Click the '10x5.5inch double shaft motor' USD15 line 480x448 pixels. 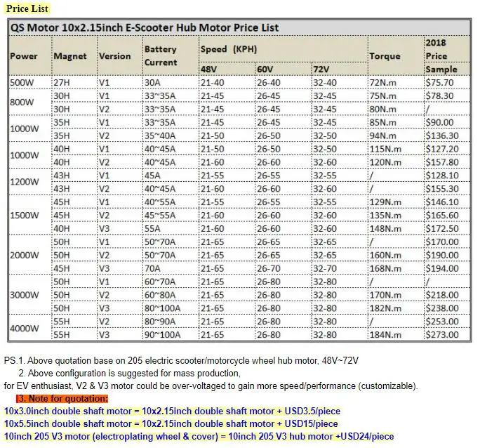pos(171,424)
